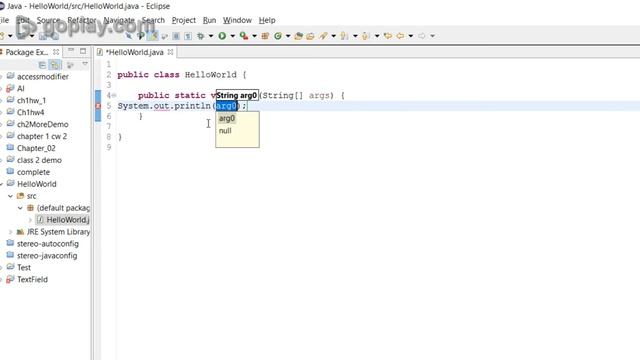Open the Project menu
Image resolution: width=640 pixels, height=360 pixels.
[x=183, y=20]
